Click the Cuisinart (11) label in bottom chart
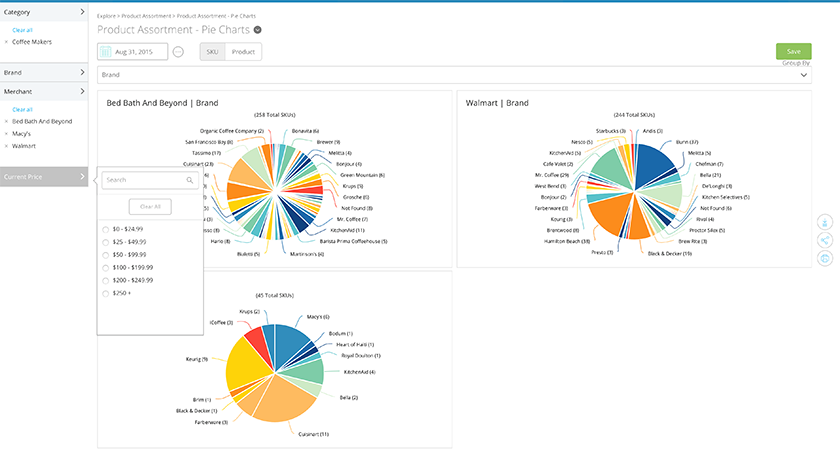This screenshot has height=455, width=840. click(x=313, y=434)
